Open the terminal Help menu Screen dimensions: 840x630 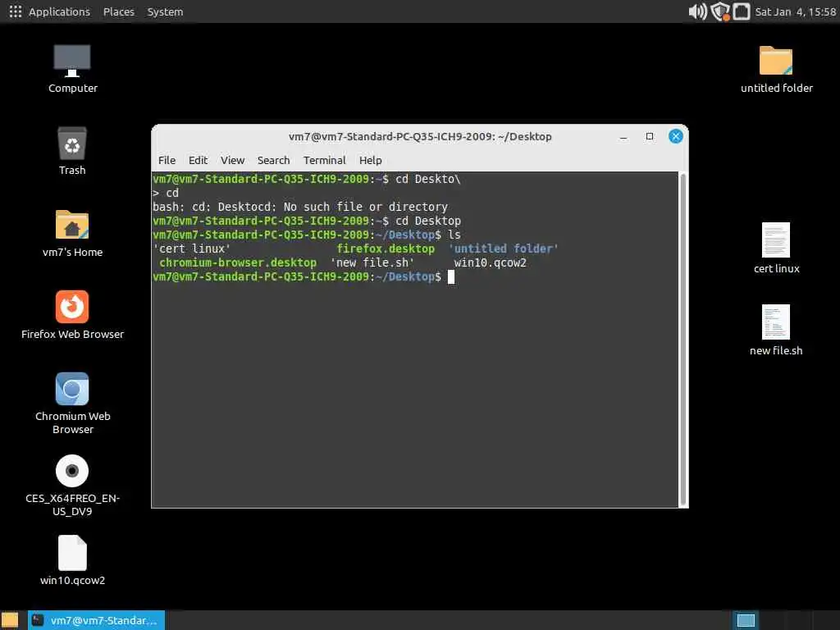370,160
